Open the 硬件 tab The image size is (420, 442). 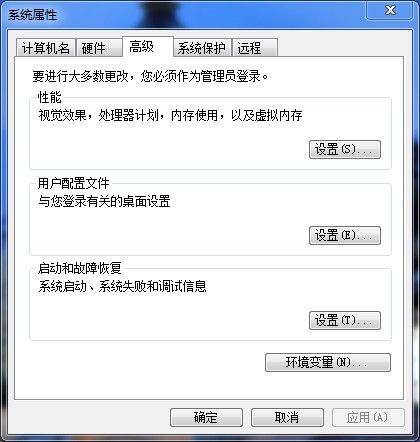click(99, 48)
